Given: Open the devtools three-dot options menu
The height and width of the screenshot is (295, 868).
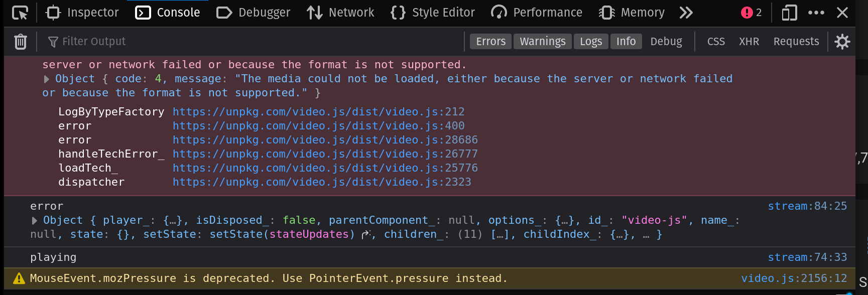Looking at the screenshot, I should pyautogui.click(x=816, y=13).
